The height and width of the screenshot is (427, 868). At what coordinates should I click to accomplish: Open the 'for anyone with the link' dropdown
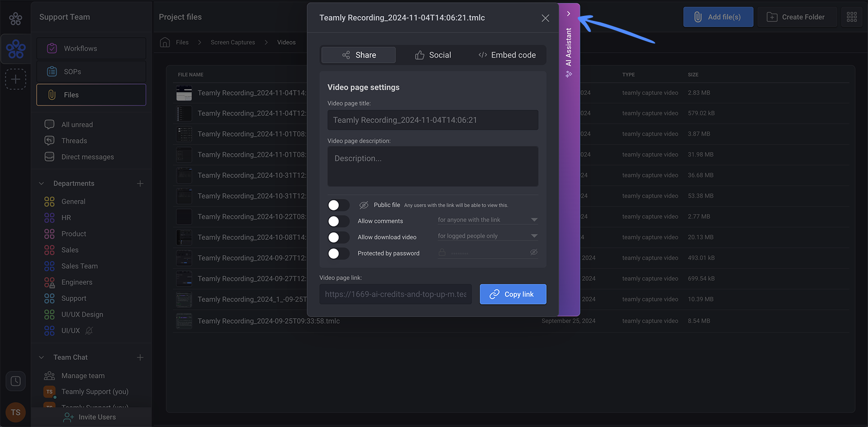pyautogui.click(x=488, y=220)
